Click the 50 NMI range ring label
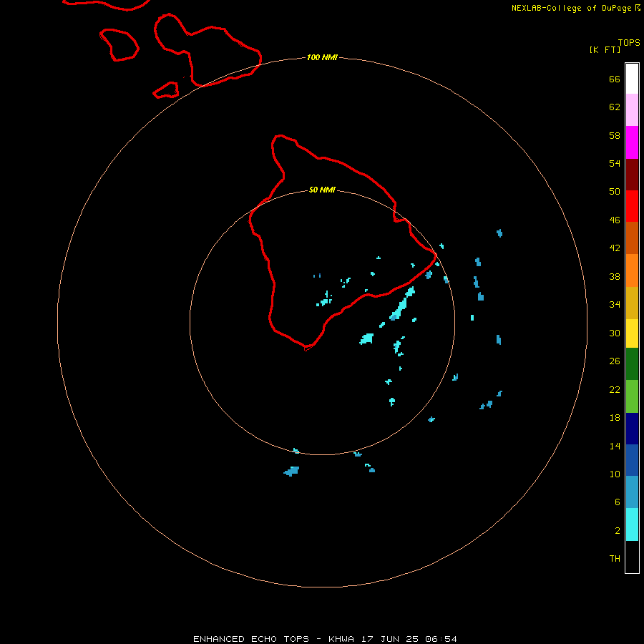 coord(322,190)
